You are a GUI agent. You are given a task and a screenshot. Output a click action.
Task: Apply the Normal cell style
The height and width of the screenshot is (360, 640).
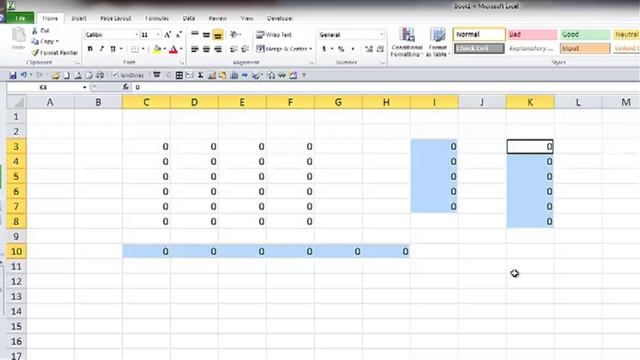pos(479,34)
